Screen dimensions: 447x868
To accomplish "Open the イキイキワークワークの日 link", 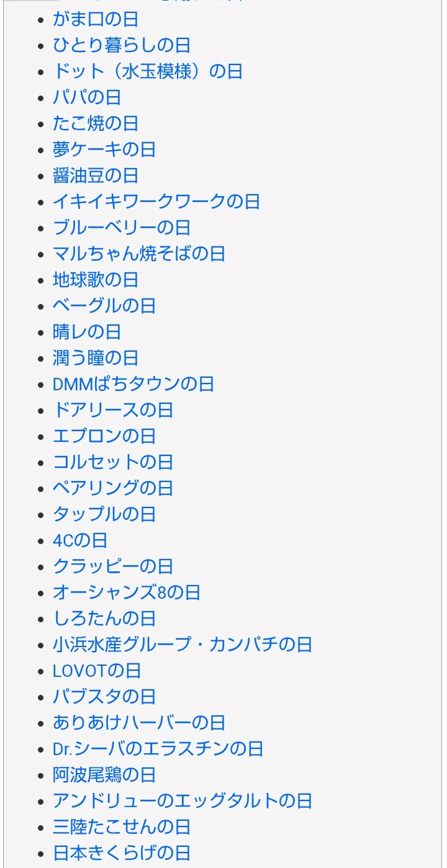I will coord(156,202).
